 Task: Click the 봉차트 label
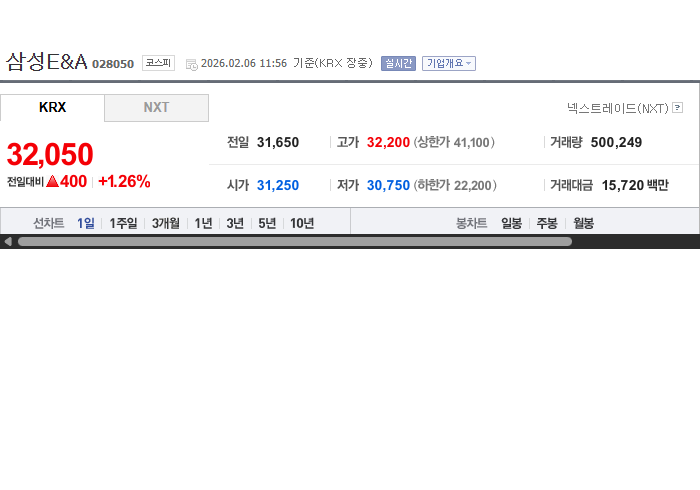[471, 223]
